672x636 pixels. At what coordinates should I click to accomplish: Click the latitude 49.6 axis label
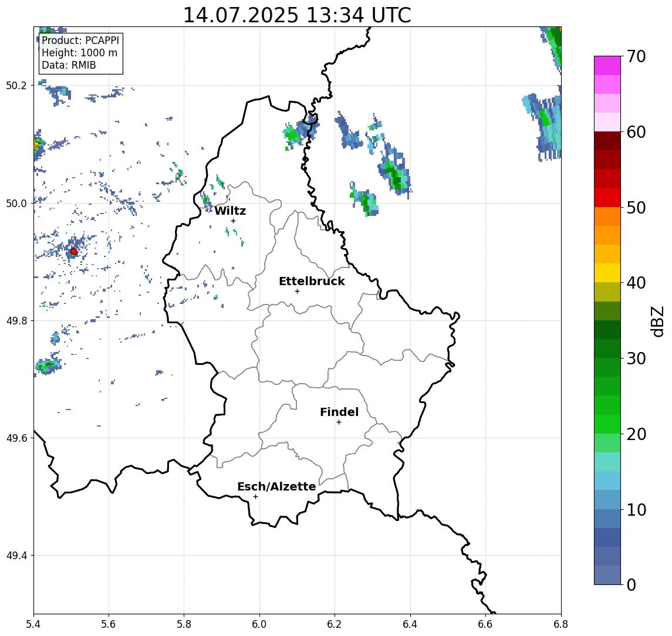[16, 438]
